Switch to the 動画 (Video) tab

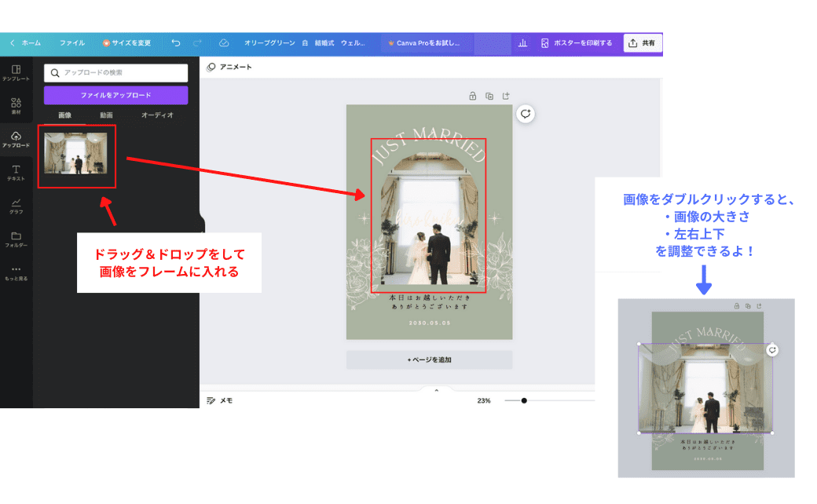(x=106, y=115)
